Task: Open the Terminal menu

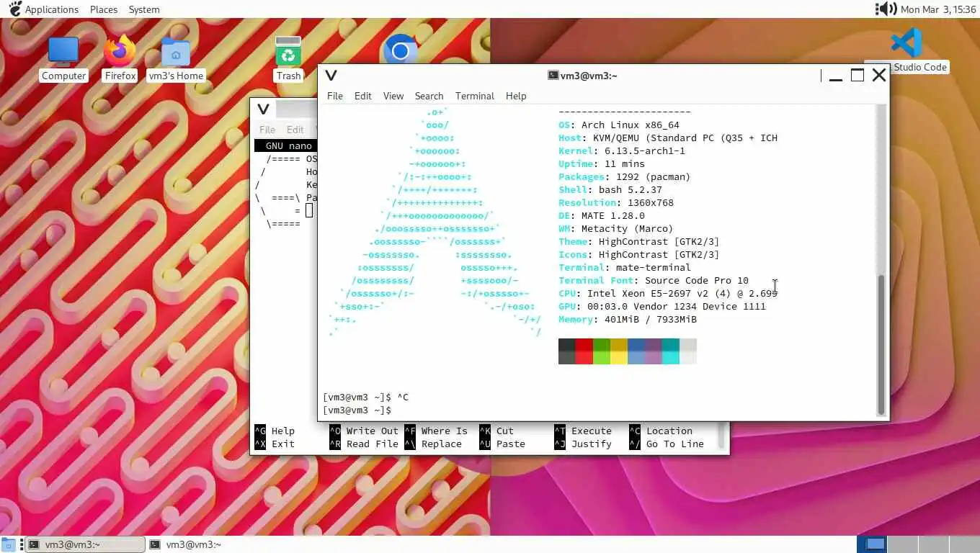Action: click(x=475, y=96)
